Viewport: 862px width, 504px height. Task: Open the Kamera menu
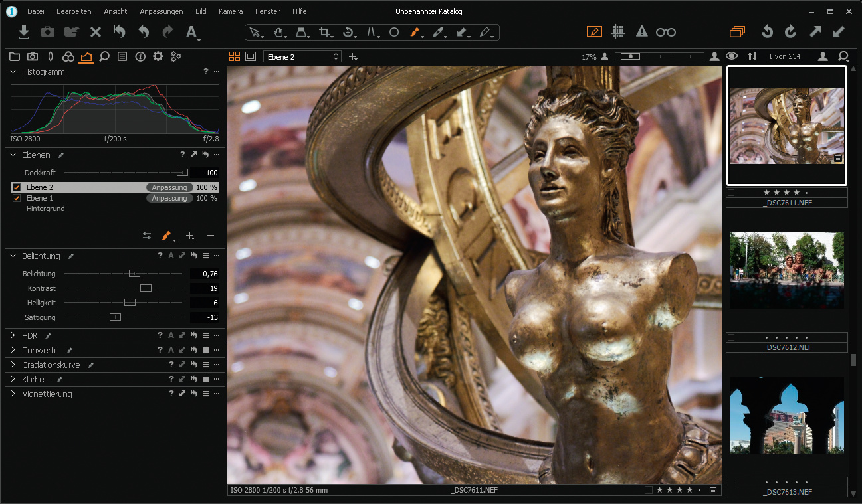coord(231,11)
